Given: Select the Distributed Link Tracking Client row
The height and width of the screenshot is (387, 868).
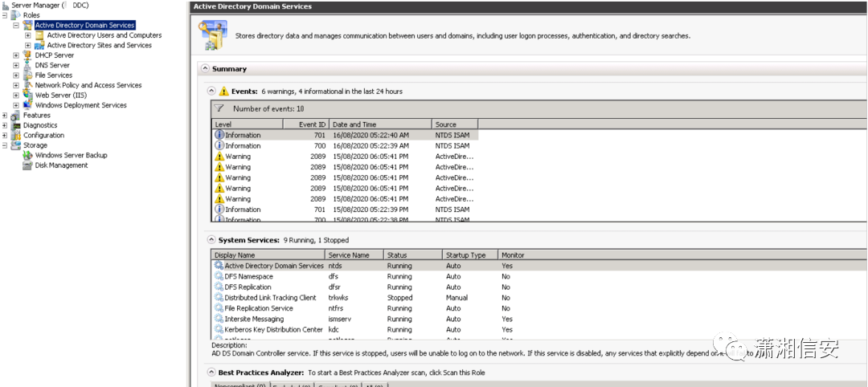Looking at the screenshot, I should (540, 297).
